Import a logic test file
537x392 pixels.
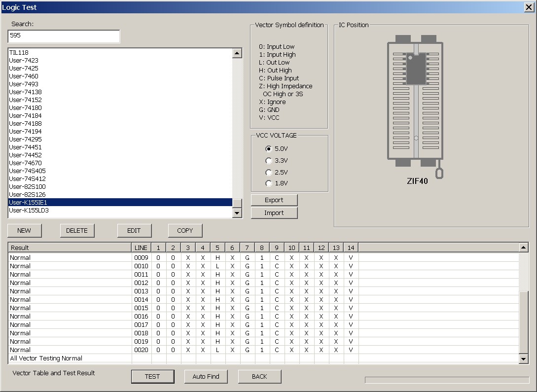[274, 213]
